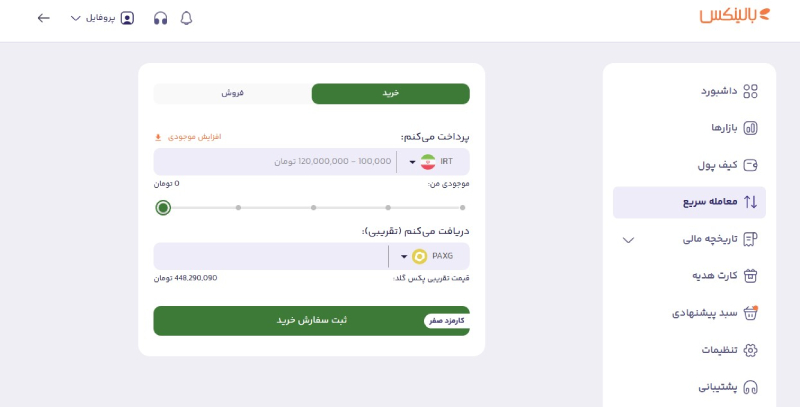Expand the financial history (تاریخچه مالی) chevron
This screenshot has width=800, height=407.
click(628, 240)
